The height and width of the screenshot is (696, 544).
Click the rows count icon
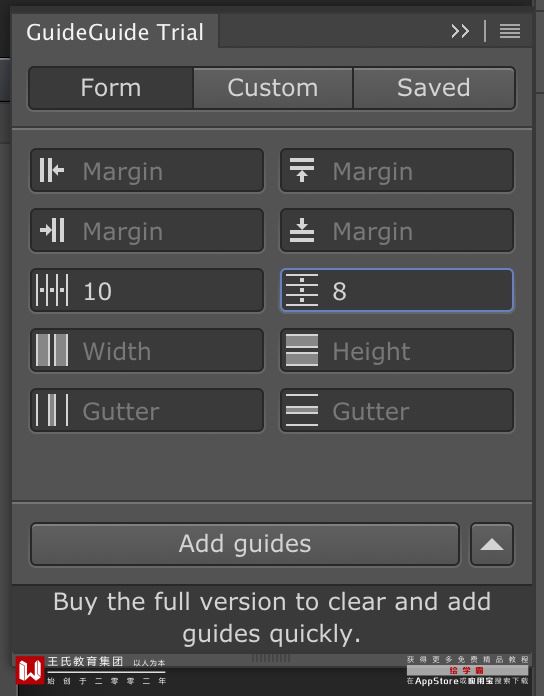point(302,290)
